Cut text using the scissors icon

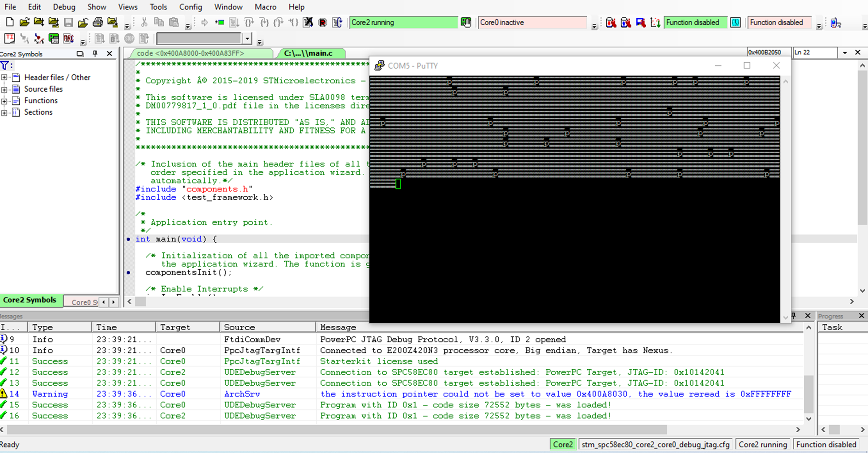click(x=145, y=22)
